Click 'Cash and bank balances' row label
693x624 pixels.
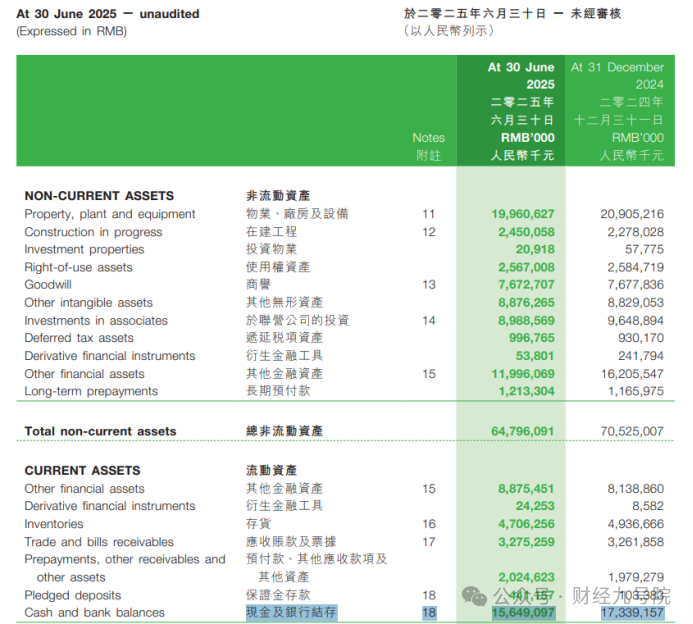[x=94, y=613]
